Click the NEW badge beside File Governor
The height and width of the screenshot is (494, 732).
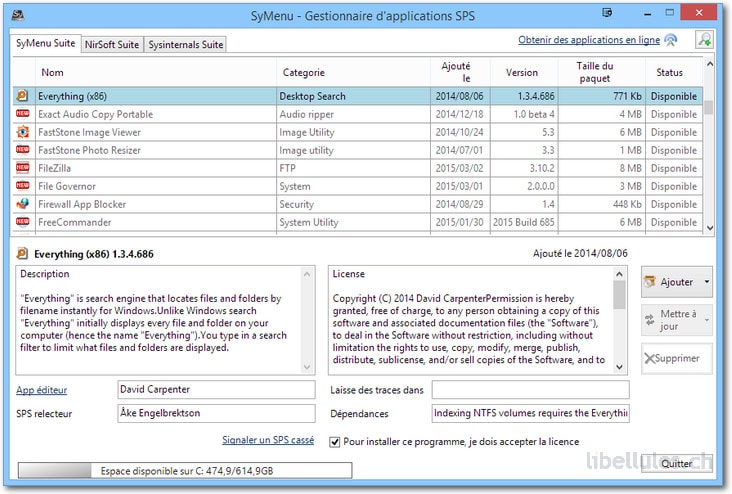[x=22, y=185]
